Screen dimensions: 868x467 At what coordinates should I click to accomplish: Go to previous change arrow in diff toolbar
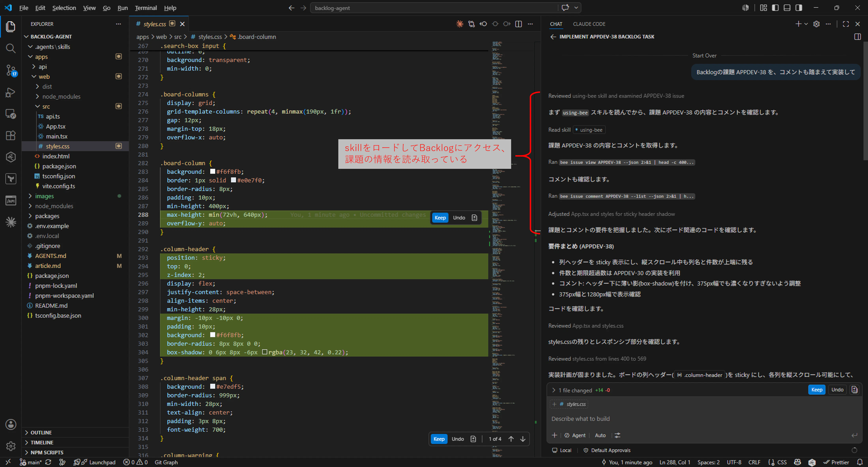[x=511, y=439]
